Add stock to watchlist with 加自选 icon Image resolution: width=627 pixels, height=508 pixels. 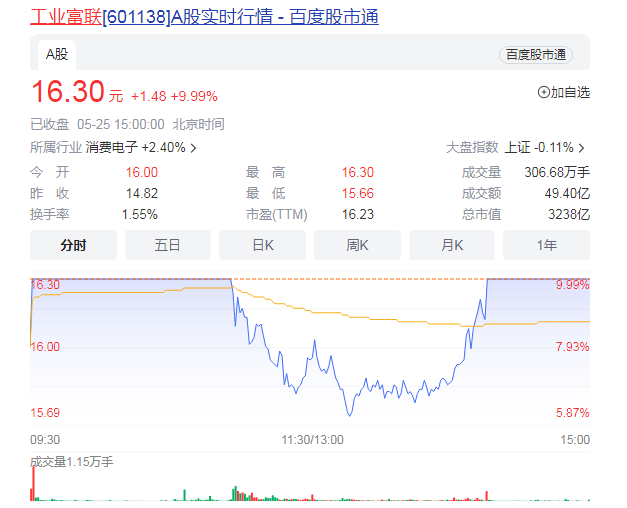544,93
